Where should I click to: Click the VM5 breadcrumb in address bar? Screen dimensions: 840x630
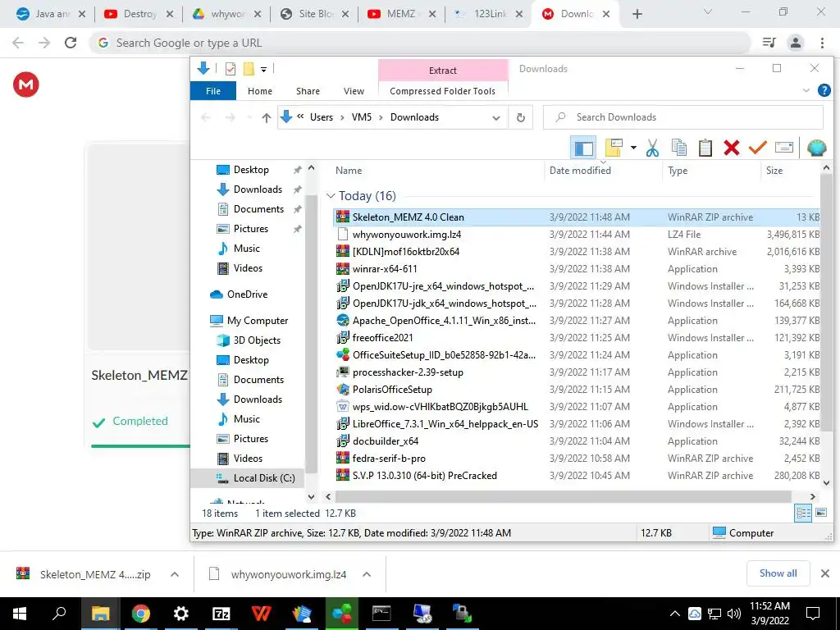tap(362, 117)
